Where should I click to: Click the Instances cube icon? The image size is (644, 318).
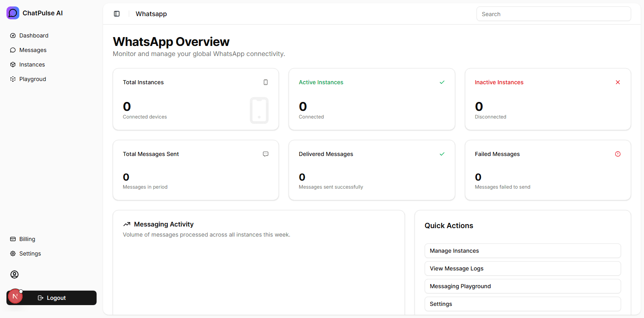(x=13, y=64)
